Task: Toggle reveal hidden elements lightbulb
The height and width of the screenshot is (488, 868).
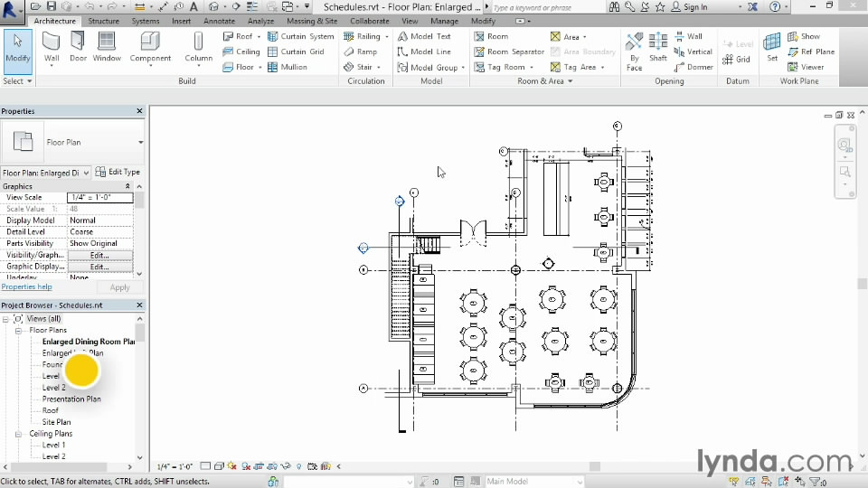Action: pyautogui.click(x=299, y=466)
